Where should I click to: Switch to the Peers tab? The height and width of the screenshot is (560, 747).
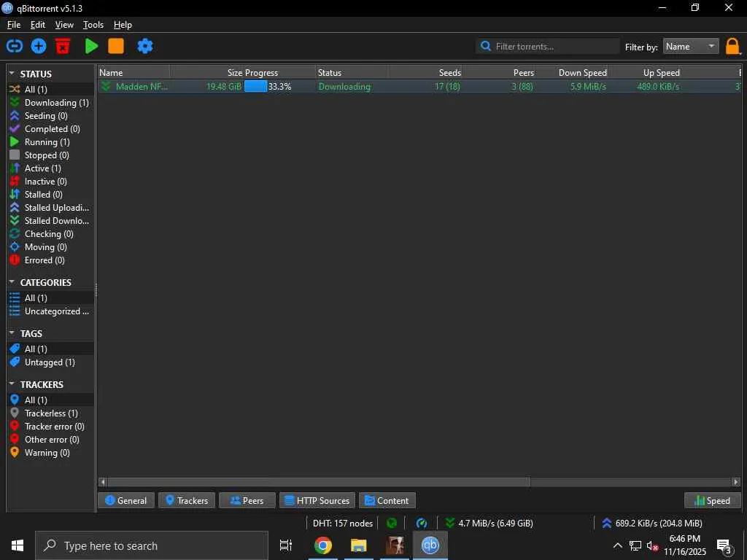247,500
